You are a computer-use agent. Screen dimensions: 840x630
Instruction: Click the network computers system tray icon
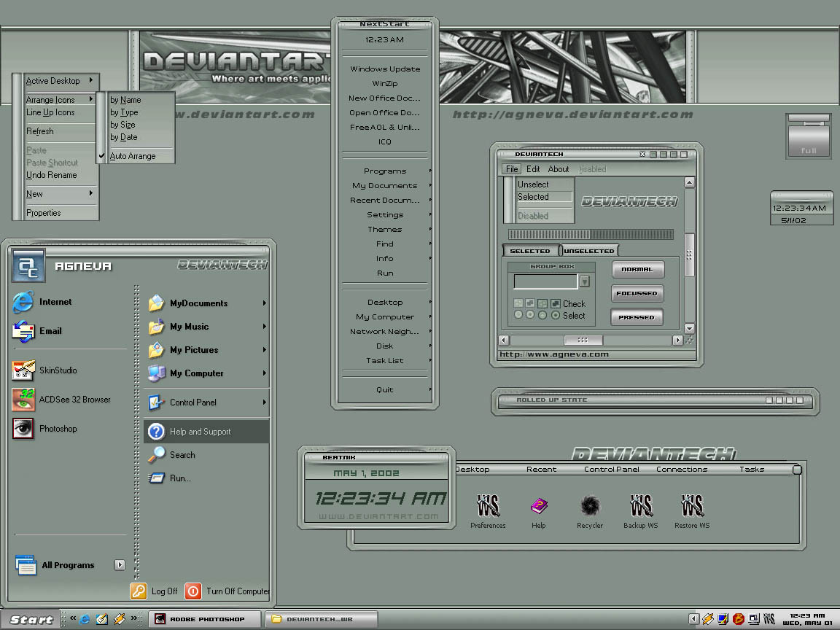[754, 619]
